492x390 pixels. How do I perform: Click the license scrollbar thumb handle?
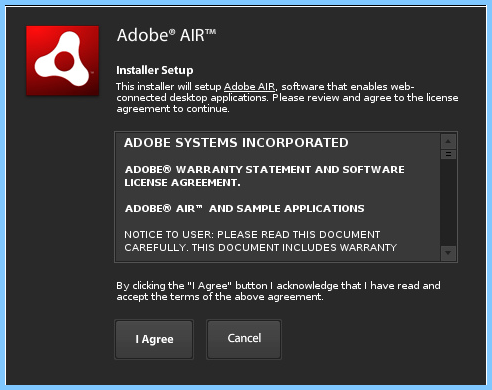448,154
